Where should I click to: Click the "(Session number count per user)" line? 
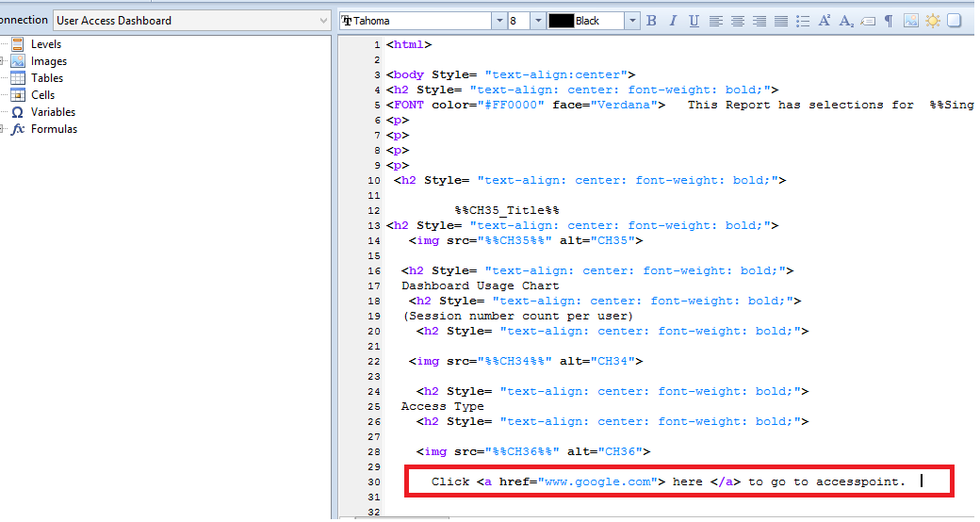click(x=518, y=316)
